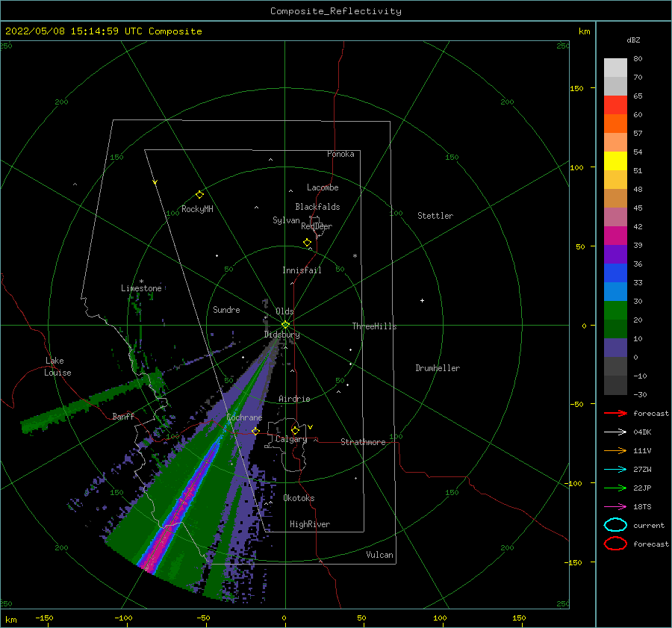The image size is (672, 628).
Task: Click the Okotoks label
Action: 299,498
